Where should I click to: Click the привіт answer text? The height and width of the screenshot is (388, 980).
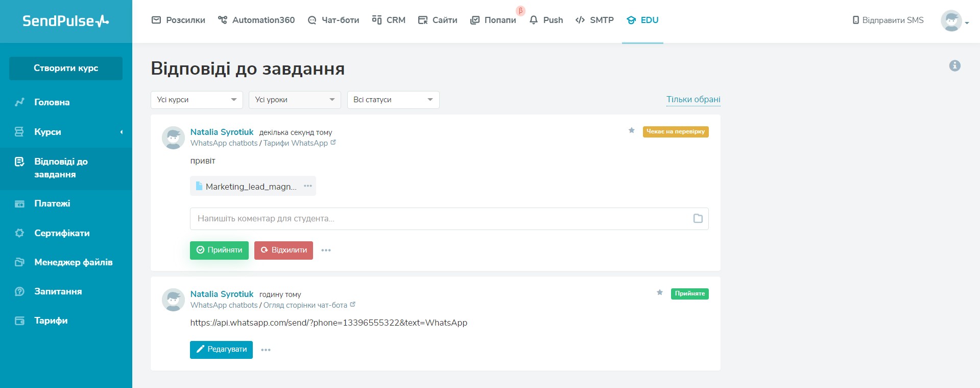[203, 161]
